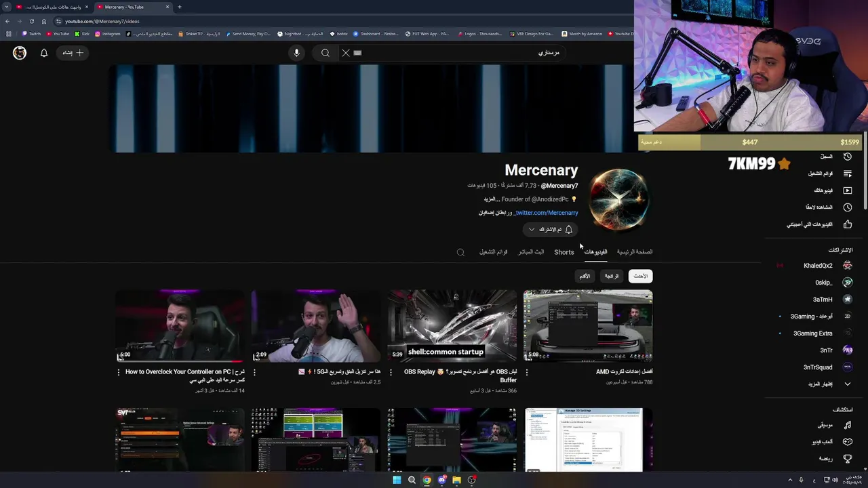The height and width of the screenshot is (488, 868).
Task: Open a new Chrome tab
Action: [x=180, y=7]
